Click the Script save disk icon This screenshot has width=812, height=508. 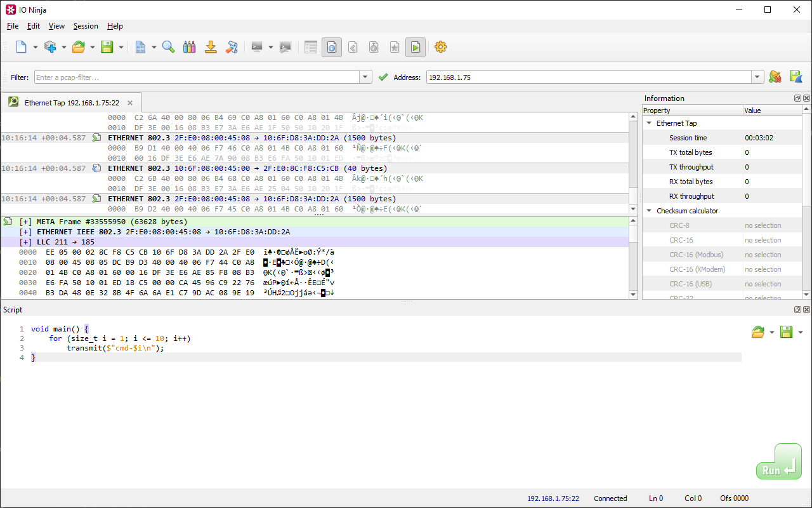point(786,332)
